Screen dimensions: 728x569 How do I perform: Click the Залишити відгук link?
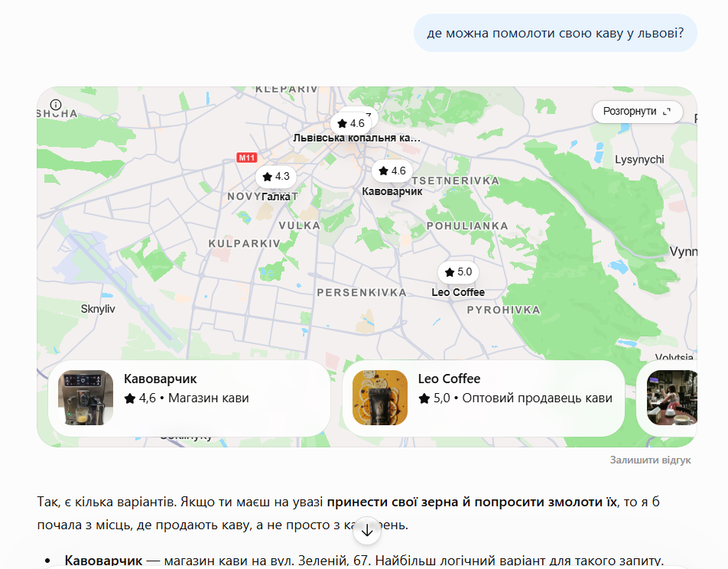pyautogui.click(x=650, y=460)
